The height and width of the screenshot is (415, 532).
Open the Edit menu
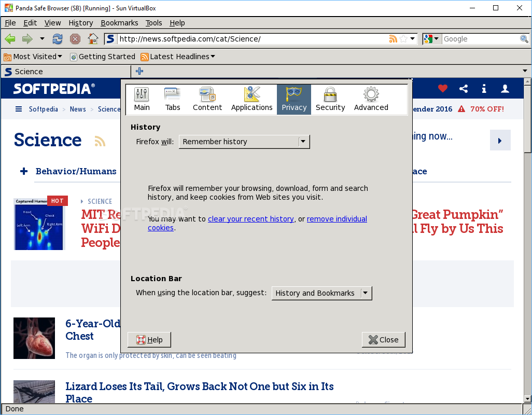click(30, 23)
